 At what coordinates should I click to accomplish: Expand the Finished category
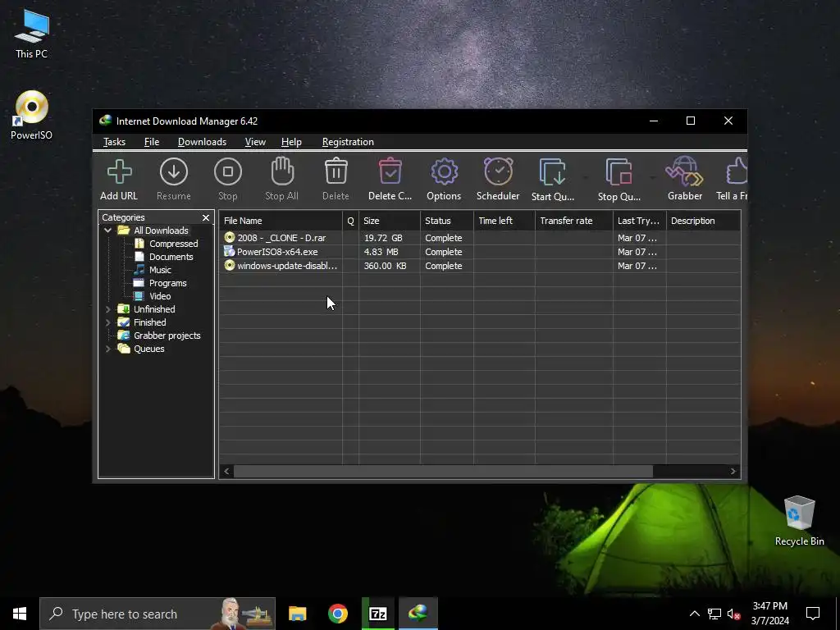click(x=107, y=322)
